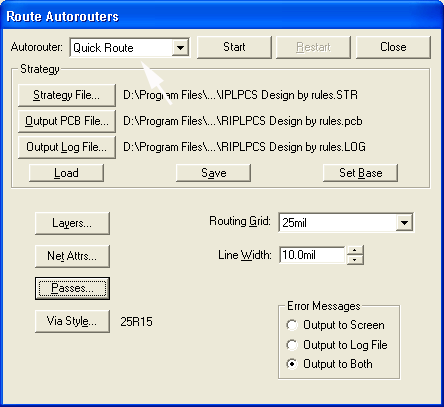Viewport: 444px width, 407px height.
Task: Select Output to Log File option
Action: (337, 345)
